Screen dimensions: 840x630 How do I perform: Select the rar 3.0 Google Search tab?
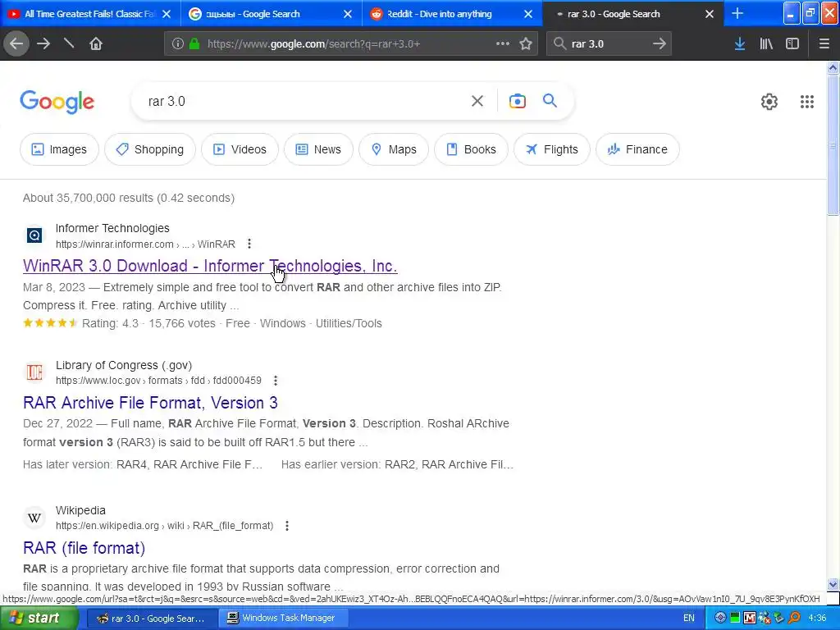tap(614, 14)
